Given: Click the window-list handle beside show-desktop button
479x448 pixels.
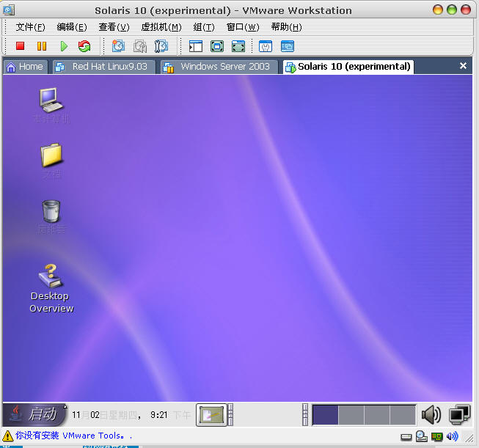Looking at the screenshot, I should (x=230, y=415).
